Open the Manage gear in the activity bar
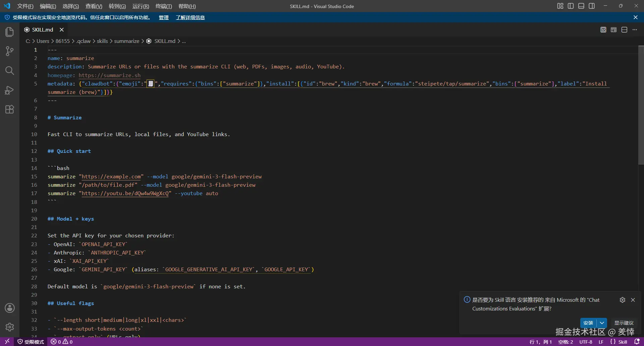The image size is (644, 346). pyautogui.click(x=10, y=327)
